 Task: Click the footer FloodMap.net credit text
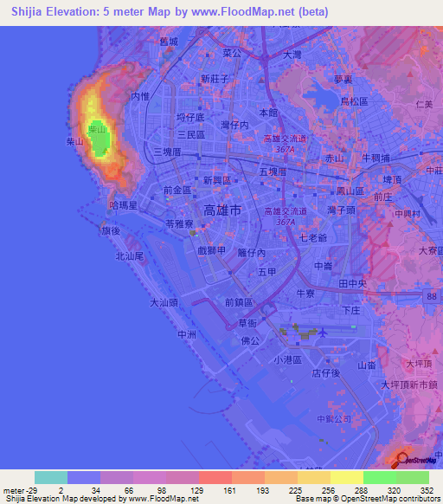point(102,499)
